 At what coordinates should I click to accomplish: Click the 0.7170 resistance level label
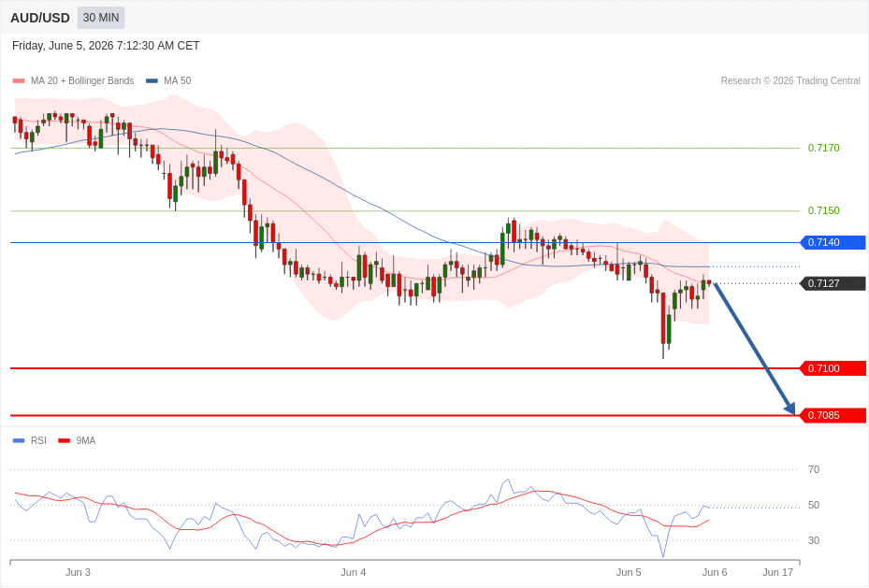(x=823, y=148)
